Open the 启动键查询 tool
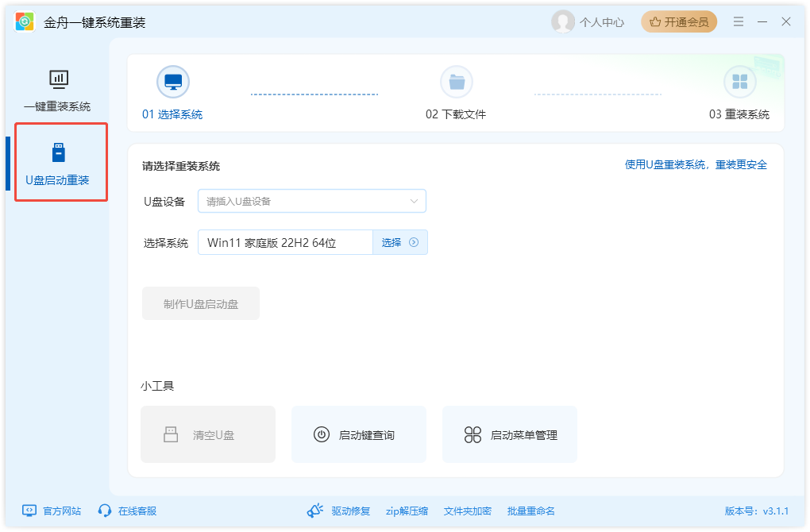Screen dimensions: 810x532 pyautogui.click(x=359, y=434)
